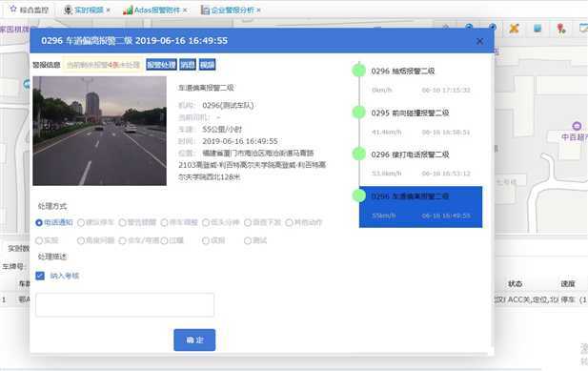The height and width of the screenshot is (371, 588).
Task: Select the 电话通知 radio option
Action: 39,223
